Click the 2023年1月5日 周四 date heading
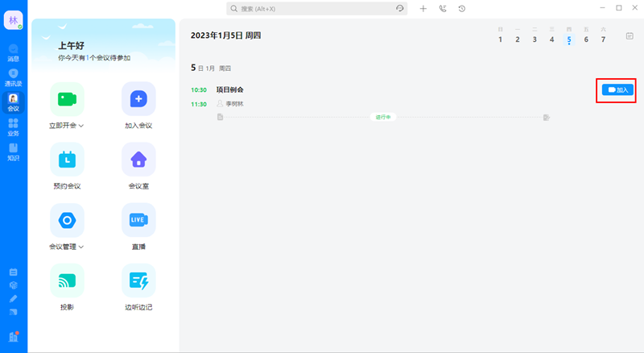This screenshot has width=644, height=353. [x=225, y=35]
